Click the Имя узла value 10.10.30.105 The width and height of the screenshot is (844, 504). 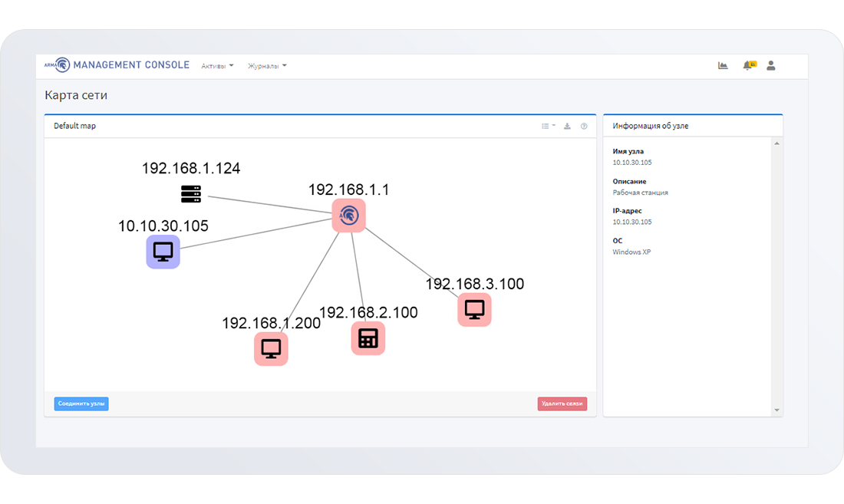pyautogui.click(x=632, y=163)
